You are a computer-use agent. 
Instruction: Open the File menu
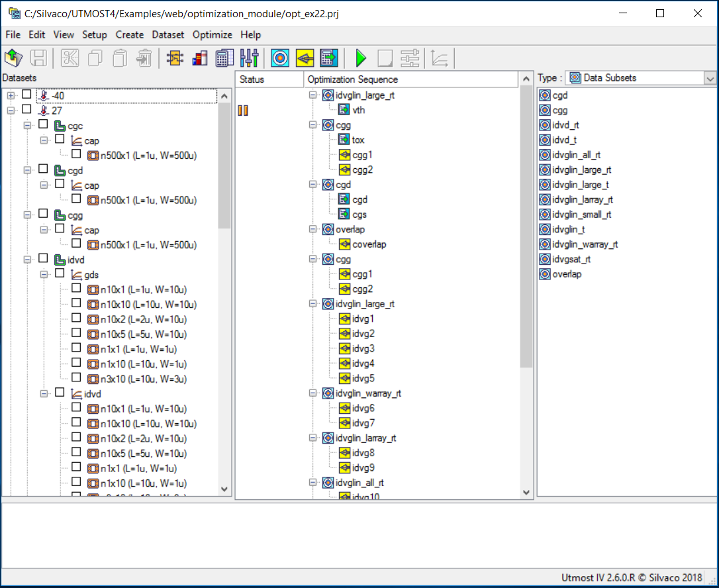pos(13,35)
